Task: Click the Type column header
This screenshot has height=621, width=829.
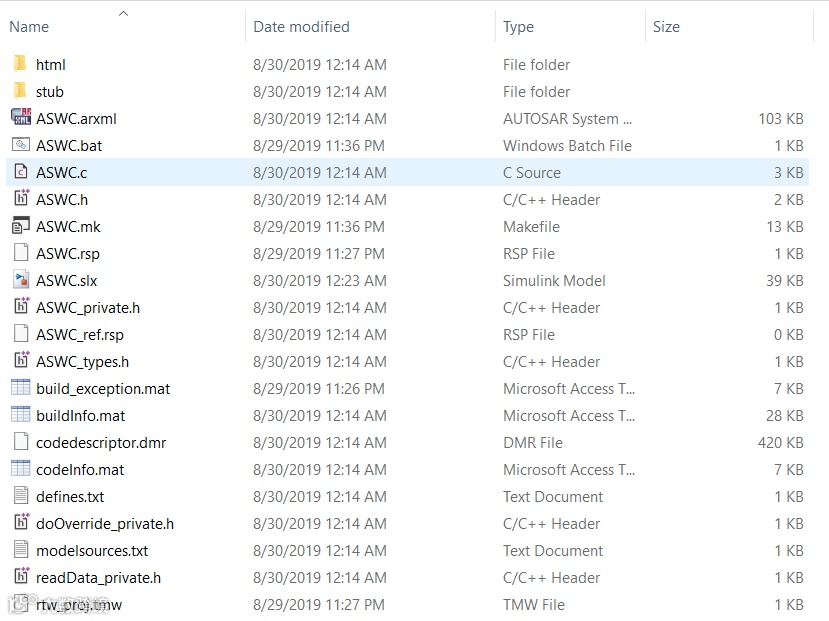Action: coord(518,27)
